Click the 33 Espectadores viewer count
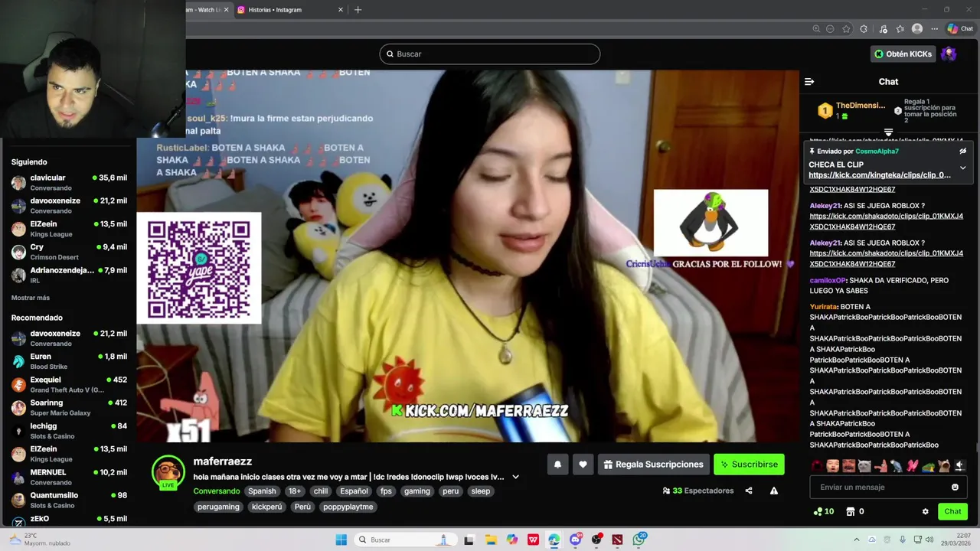Viewport: 980px width, 551px height. pos(697,491)
